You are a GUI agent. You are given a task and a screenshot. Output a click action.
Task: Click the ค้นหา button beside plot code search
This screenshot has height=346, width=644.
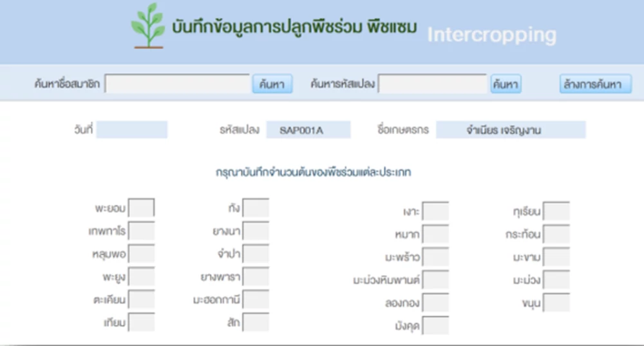tap(506, 84)
